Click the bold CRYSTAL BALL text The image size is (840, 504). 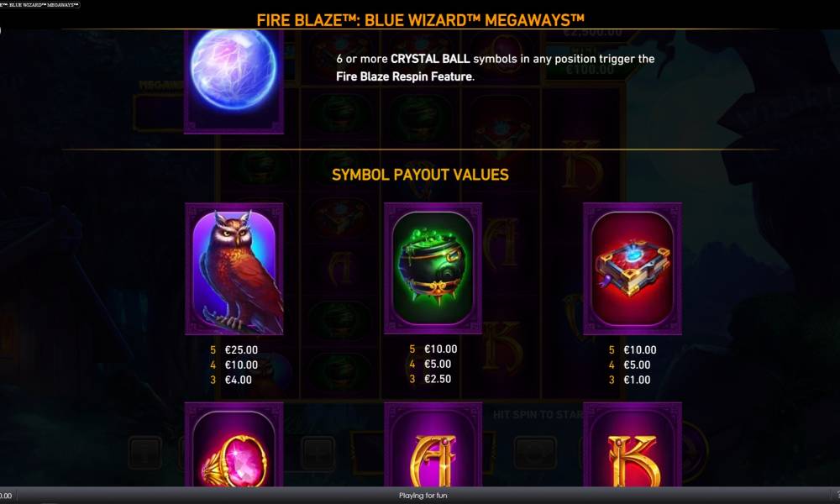click(430, 59)
